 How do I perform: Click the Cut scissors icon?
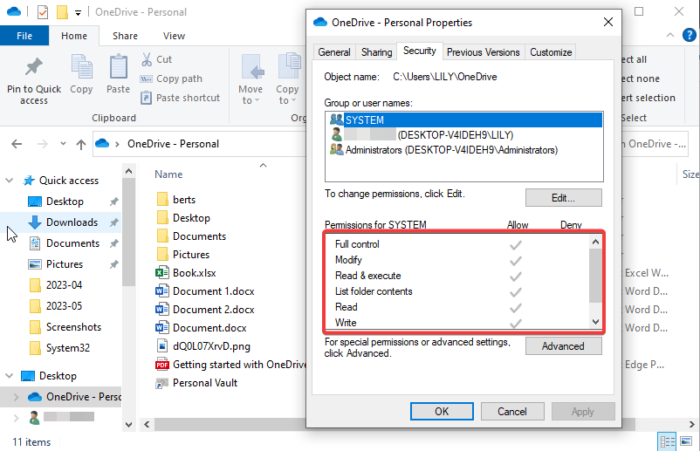click(148, 60)
